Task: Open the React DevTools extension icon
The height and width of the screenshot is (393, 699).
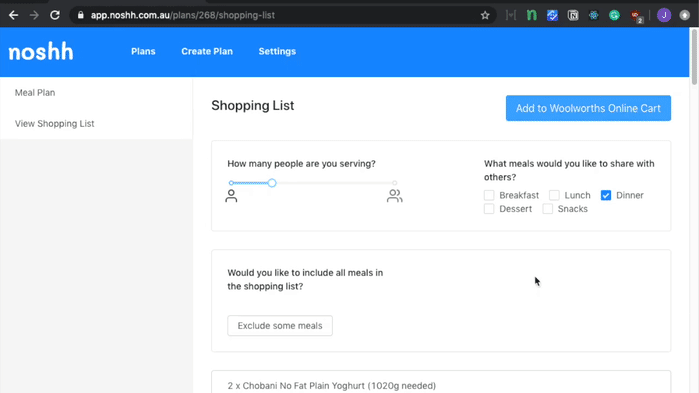Action: coord(593,15)
